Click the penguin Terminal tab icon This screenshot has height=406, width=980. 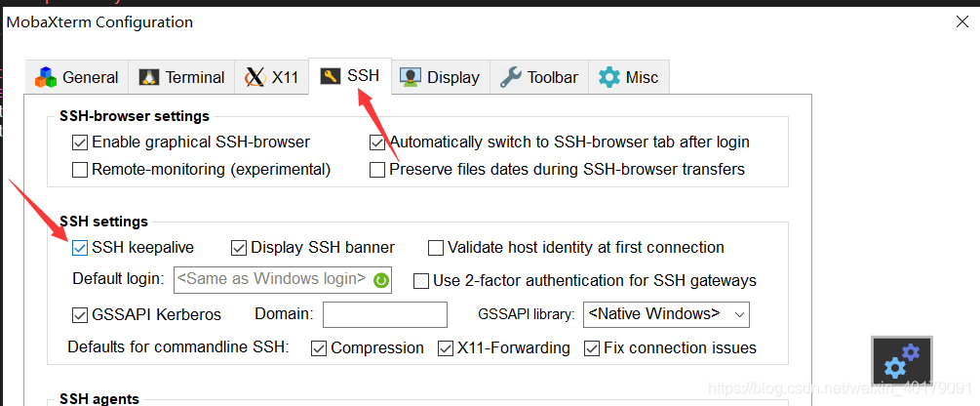tap(148, 77)
